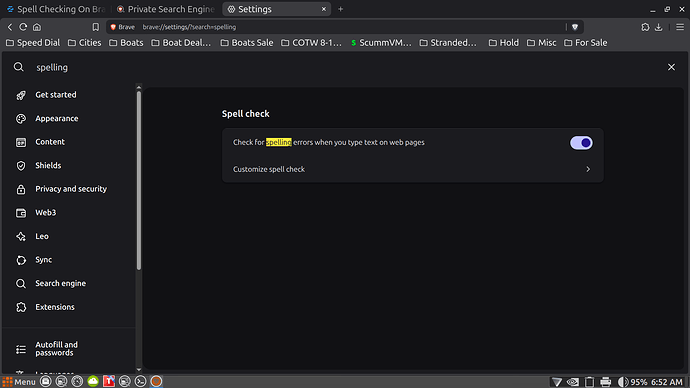This screenshot has height=388, width=690.
Task: Open the Stranded... bookmark folder
Action: click(448, 43)
